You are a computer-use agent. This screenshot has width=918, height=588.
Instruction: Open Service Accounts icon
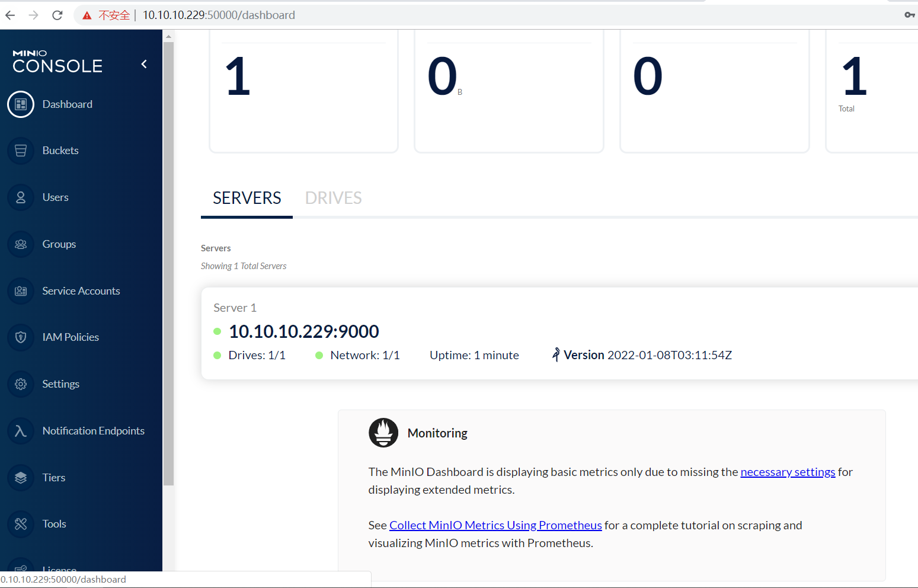(x=21, y=291)
